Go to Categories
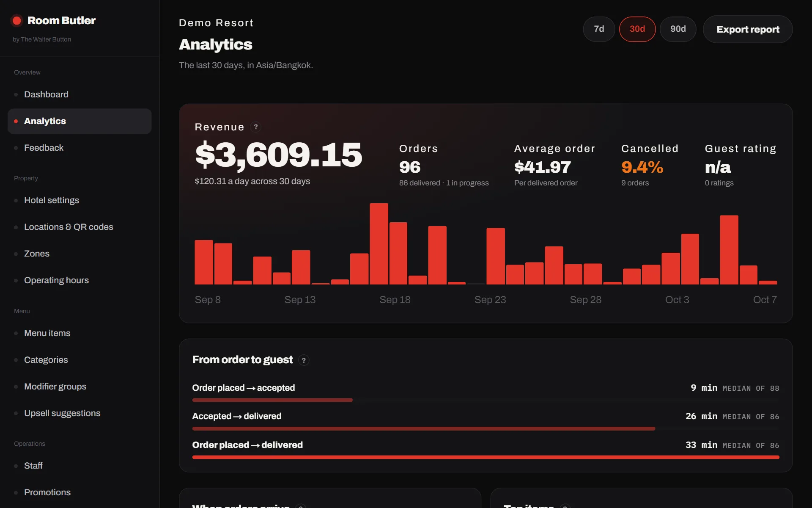Screen dimensions: 812x508 pos(80,360)
